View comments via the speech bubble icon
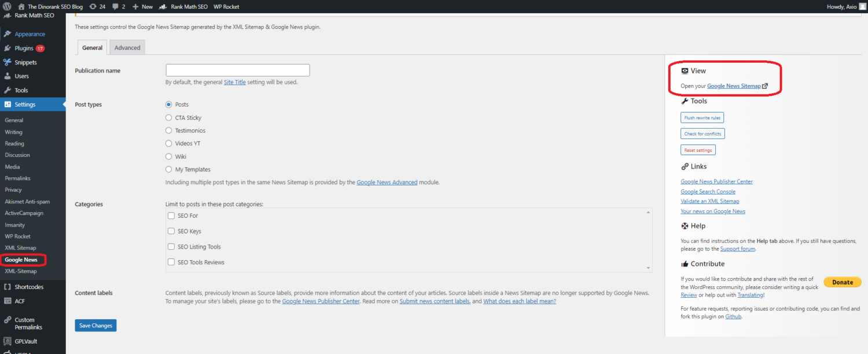The height and width of the screenshot is (354, 868). 116,6
